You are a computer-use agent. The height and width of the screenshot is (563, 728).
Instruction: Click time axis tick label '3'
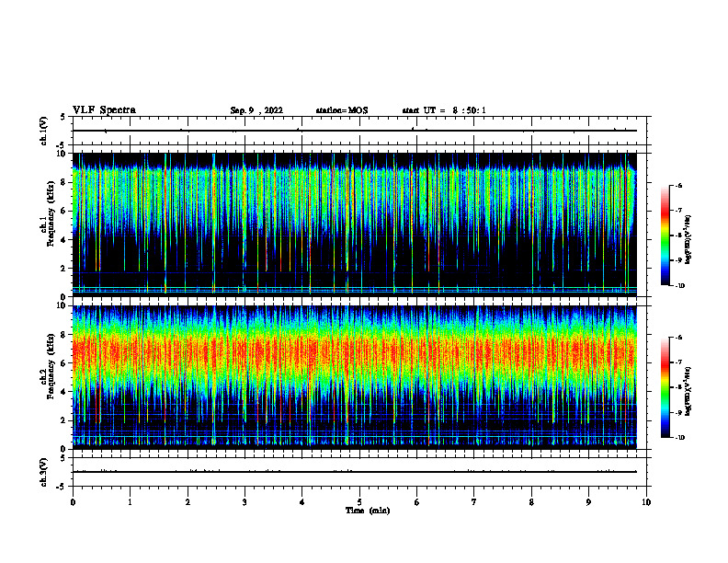coord(245,502)
